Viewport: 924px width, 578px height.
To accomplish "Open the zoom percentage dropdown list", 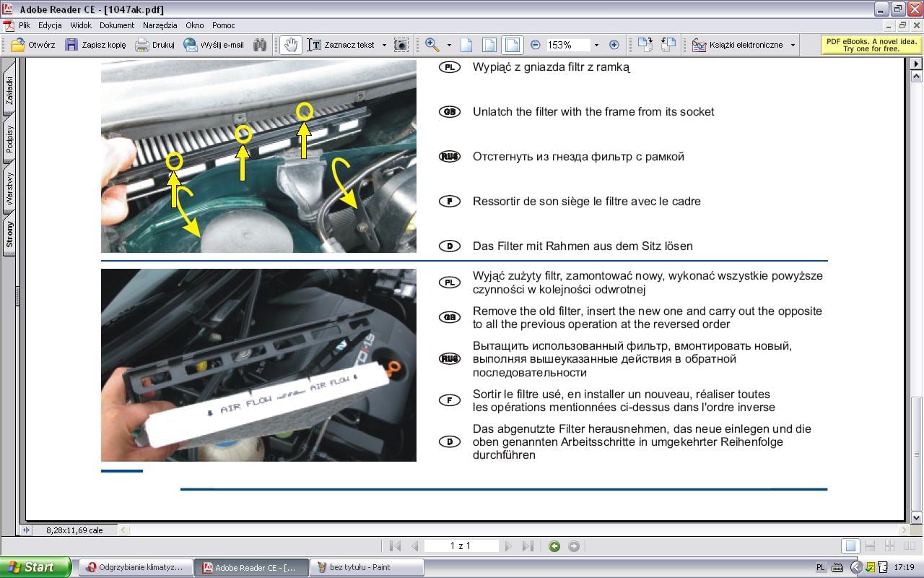I will [596, 45].
